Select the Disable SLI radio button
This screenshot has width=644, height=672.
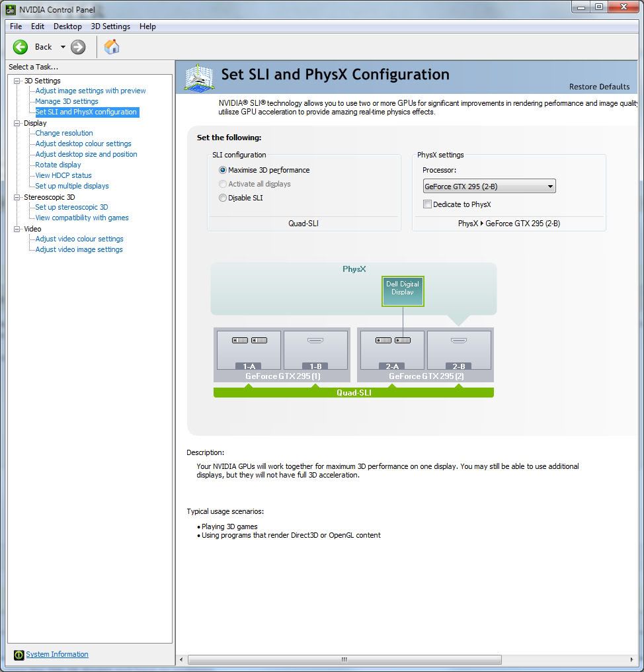pyautogui.click(x=223, y=198)
